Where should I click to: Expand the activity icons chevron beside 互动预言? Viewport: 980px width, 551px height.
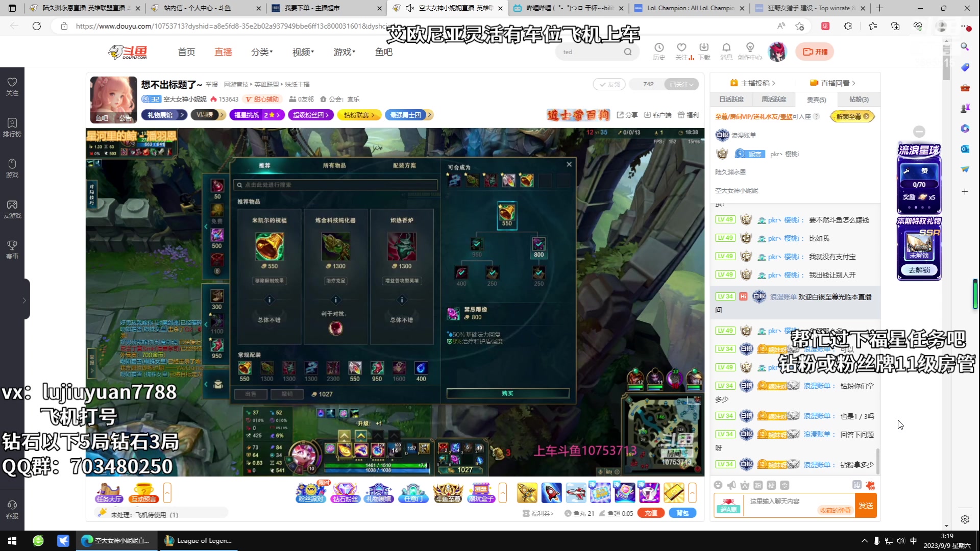(167, 493)
